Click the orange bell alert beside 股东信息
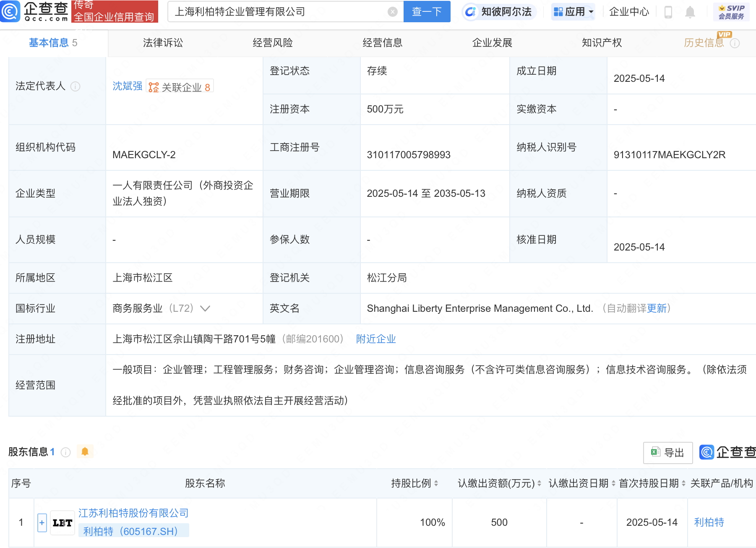 (x=85, y=451)
